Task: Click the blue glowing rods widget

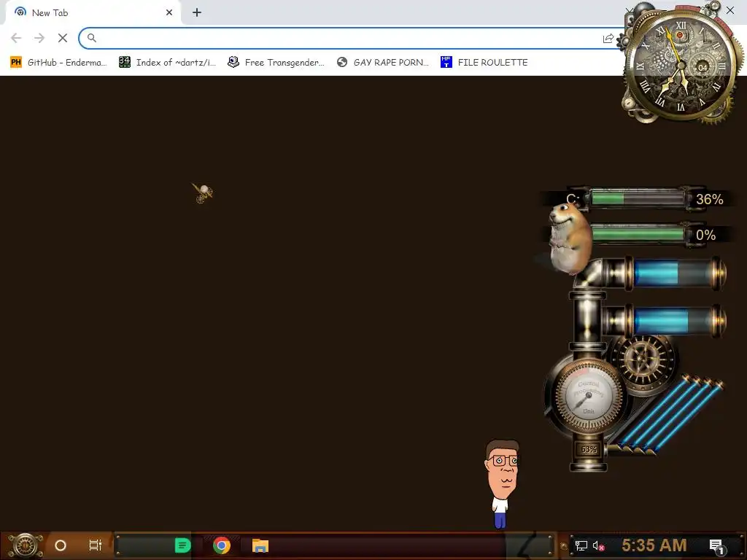Action: pyautogui.click(x=670, y=413)
